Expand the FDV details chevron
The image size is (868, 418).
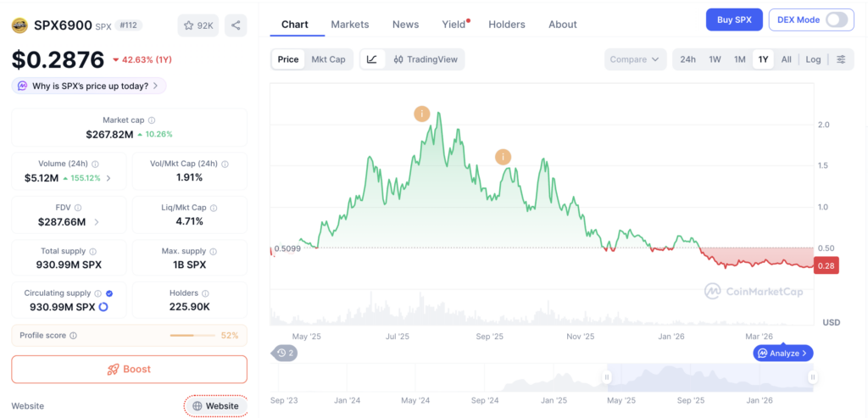(x=97, y=222)
